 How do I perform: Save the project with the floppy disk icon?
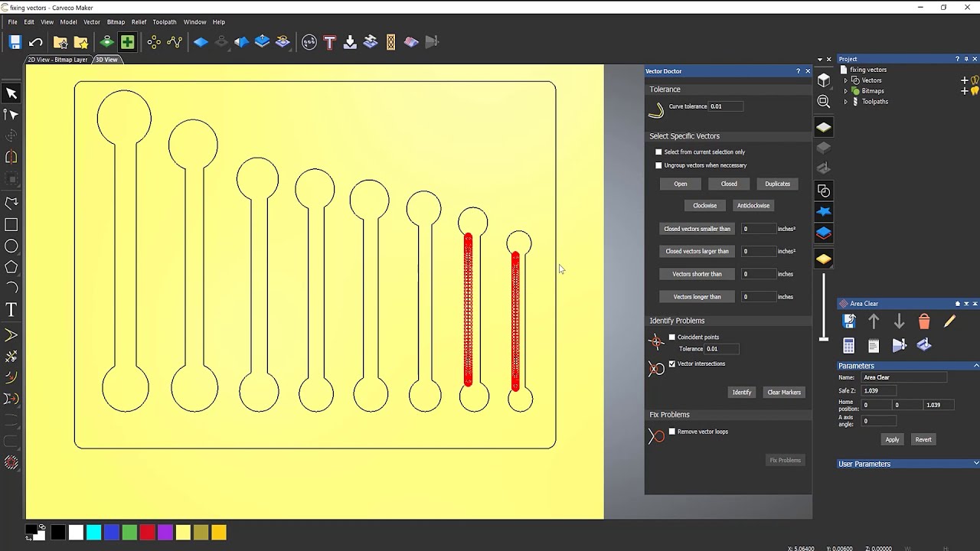[x=15, y=42]
